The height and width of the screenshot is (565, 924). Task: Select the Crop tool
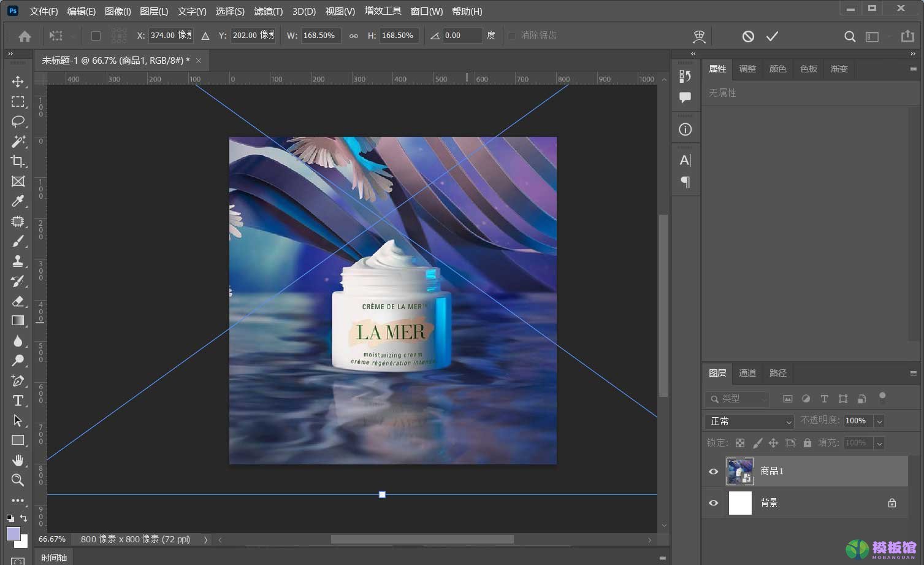click(x=18, y=161)
